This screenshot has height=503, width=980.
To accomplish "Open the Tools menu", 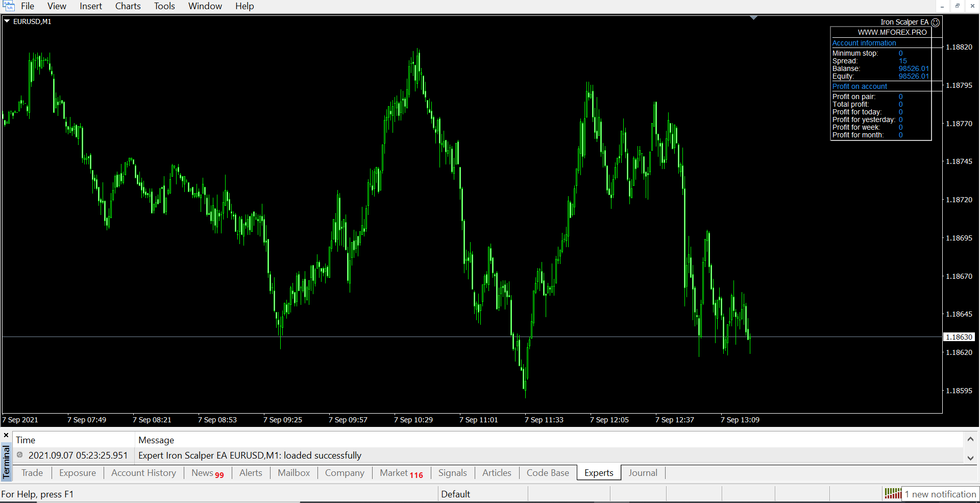I will (164, 6).
